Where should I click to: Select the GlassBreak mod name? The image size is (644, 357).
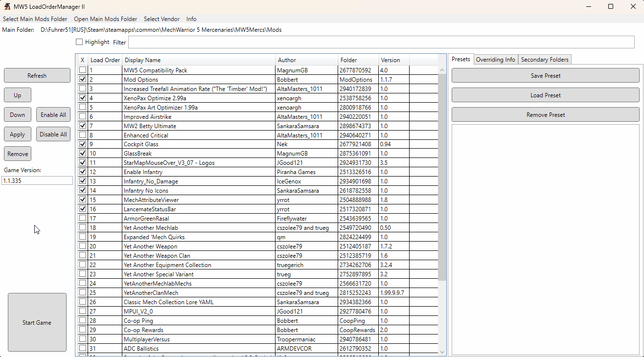click(138, 154)
